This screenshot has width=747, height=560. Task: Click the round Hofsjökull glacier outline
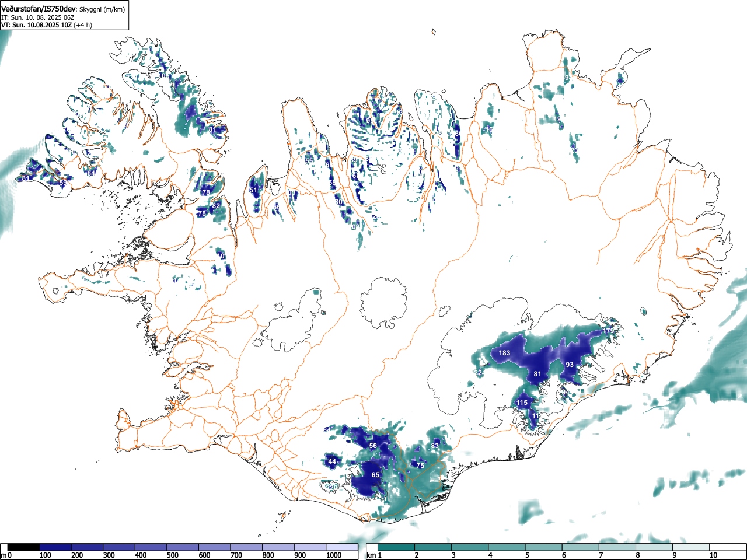tap(383, 302)
